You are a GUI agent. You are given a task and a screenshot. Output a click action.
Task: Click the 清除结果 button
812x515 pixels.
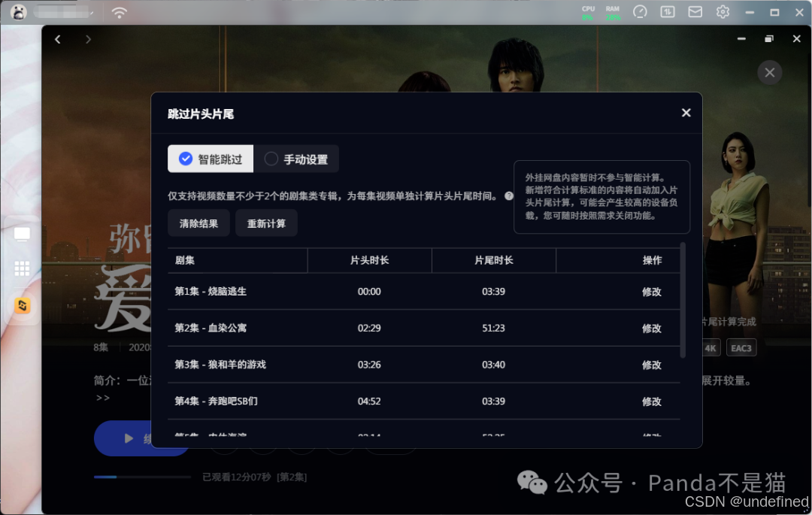[198, 223]
